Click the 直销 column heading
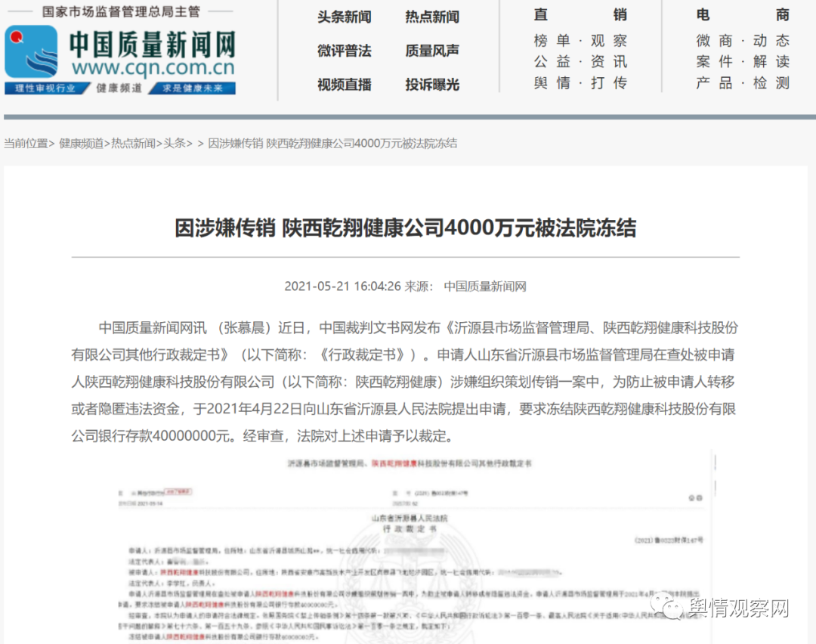This screenshot has height=644, width=816. click(580, 14)
